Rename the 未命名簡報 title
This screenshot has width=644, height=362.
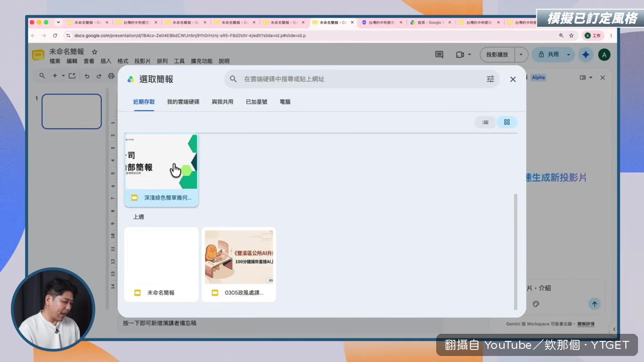(x=67, y=52)
